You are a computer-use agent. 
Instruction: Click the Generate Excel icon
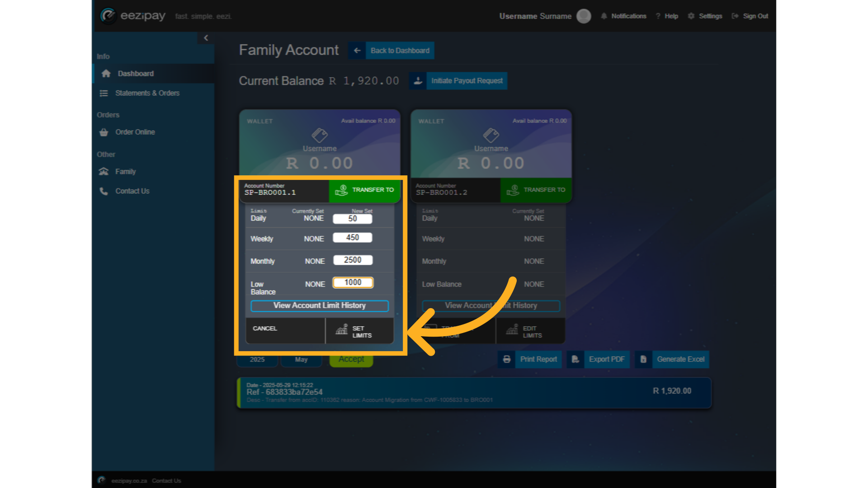tap(643, 359)
